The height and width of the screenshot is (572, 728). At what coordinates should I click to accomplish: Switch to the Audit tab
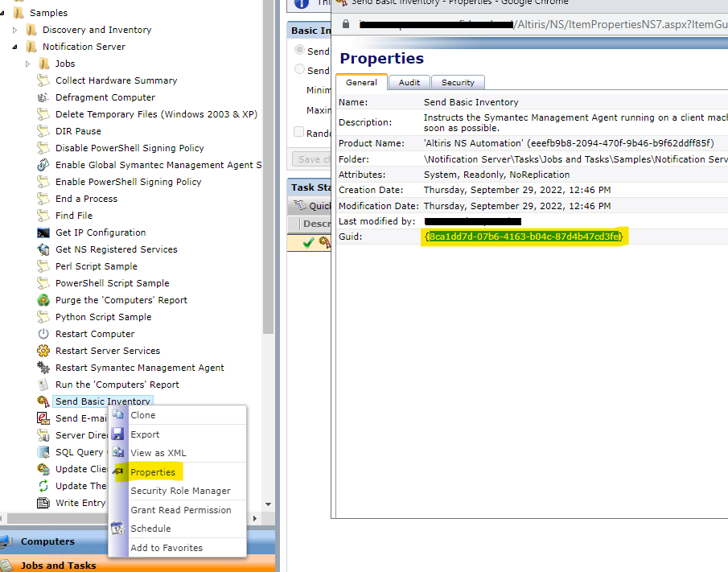[x=409, y=82]
